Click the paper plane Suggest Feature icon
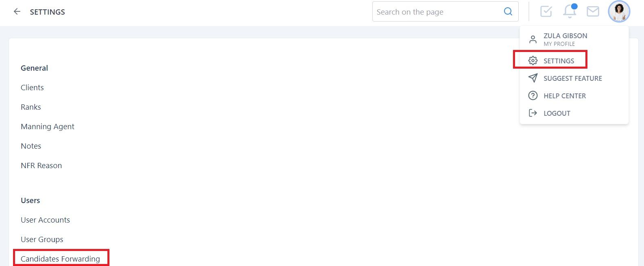The height and width of the screenshot is (266, 644). (533, 78)
